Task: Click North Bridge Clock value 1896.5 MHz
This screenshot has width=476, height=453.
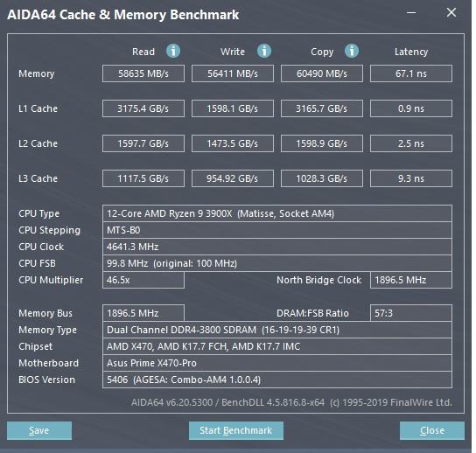Action: pos(411,280)
